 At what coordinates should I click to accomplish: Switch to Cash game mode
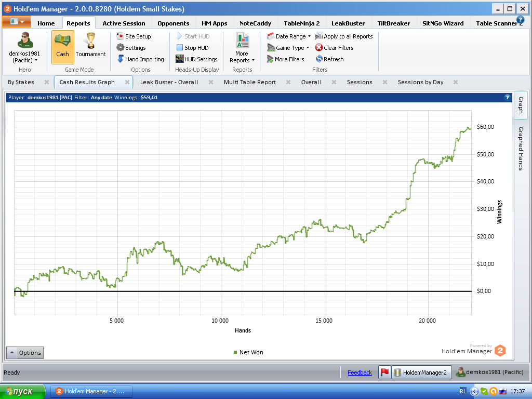(63, 47)
